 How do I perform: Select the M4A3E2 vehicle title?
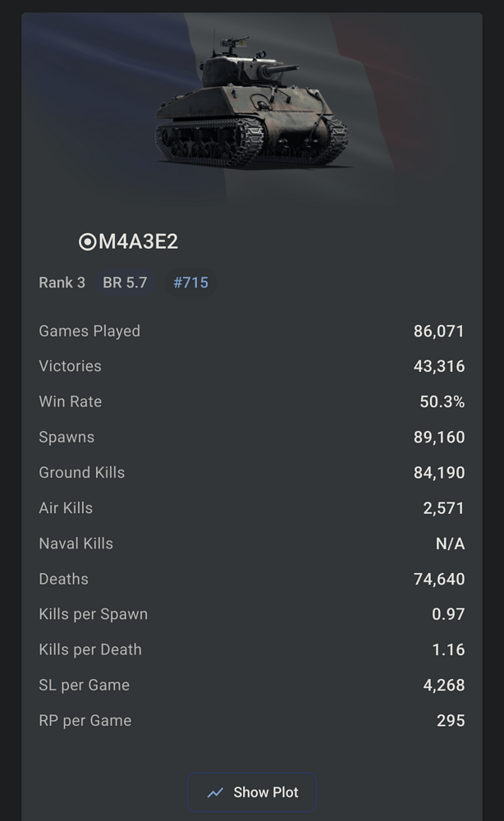click(138, 241)
